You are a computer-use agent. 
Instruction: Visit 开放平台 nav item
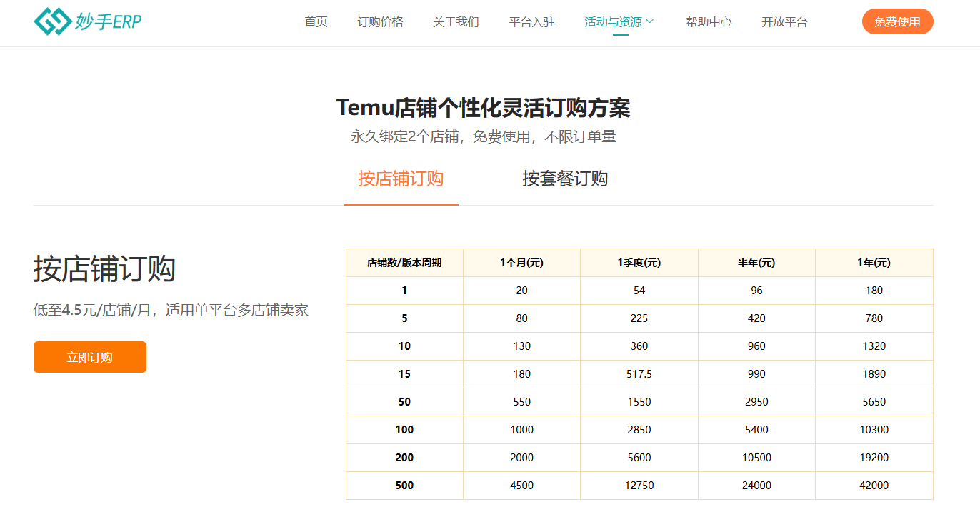tap(784, 21)
